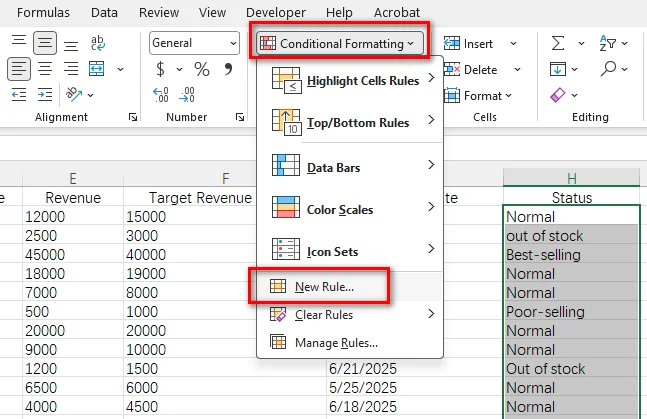Apply Align Right icon
Screen dimensions: 647x419
[x=71, y=69]
